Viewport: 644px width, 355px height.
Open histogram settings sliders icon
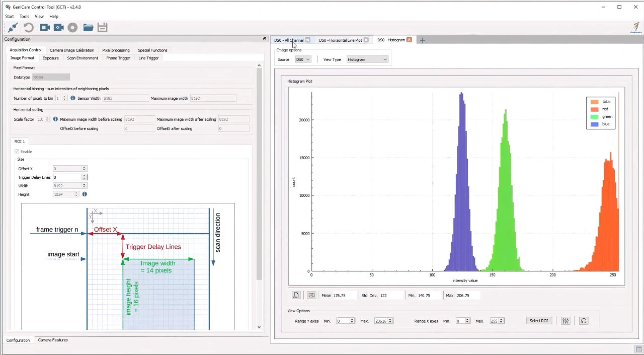[x=566, y=321]
